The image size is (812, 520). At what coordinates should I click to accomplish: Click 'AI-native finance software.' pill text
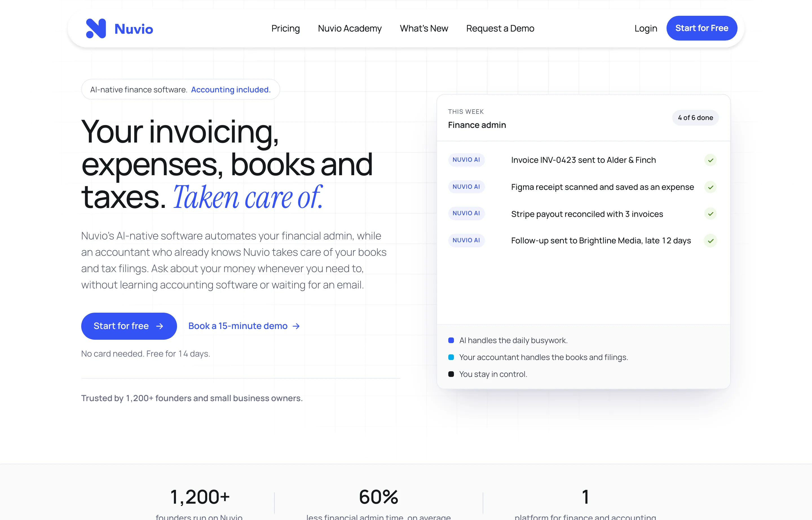138,90
